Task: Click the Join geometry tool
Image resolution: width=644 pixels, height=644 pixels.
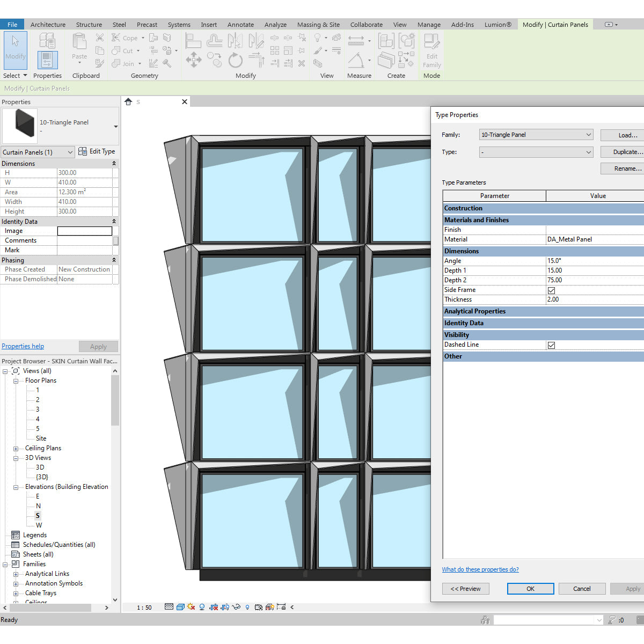Action: coord(124,63)
